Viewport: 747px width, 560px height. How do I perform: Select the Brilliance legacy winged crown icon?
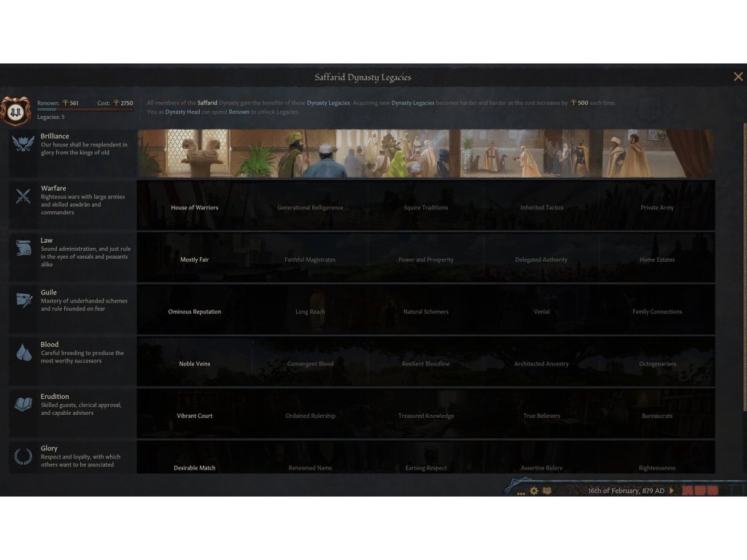[23, 143]
